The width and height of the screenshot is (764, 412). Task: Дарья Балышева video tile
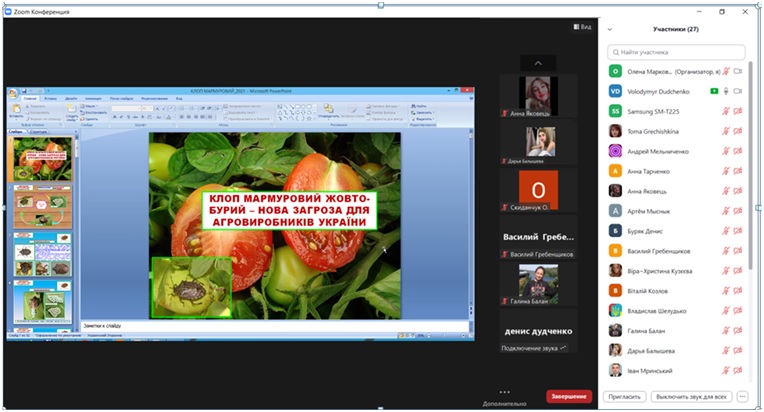[538, 143]
